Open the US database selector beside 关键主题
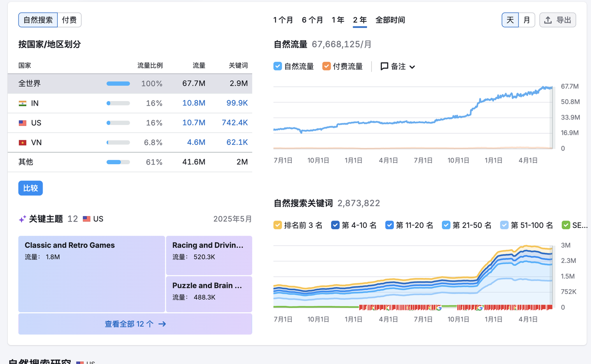This screenshot has width=591, height=364. tap(93, 219)
